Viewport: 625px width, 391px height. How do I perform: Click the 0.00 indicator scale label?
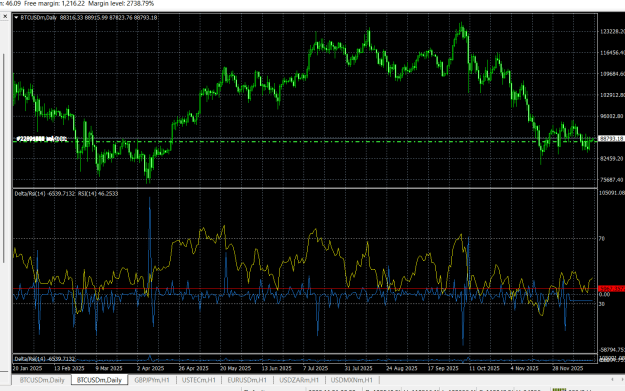pyautogui.click(x=605, y=295)
